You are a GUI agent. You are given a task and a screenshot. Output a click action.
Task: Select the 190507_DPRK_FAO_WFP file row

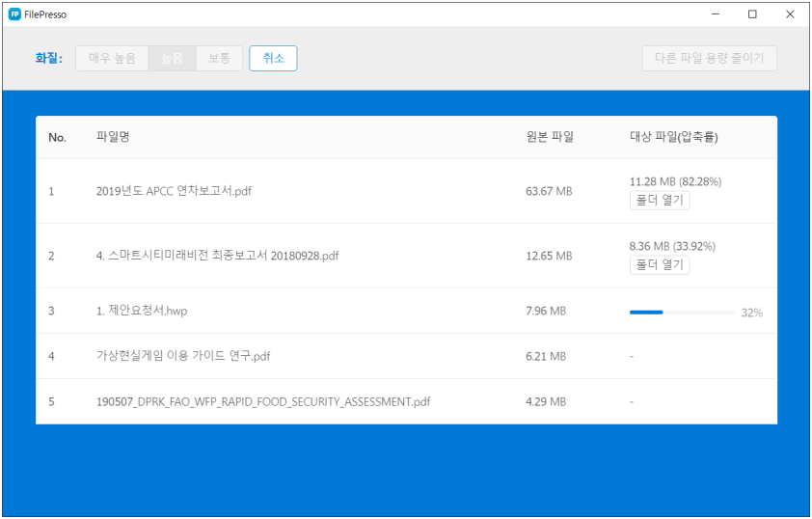[263, 401]
